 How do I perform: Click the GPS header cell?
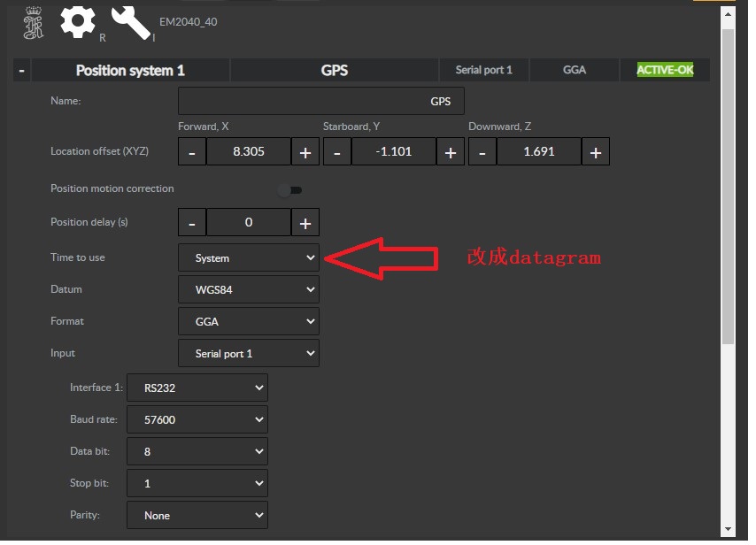334,71
